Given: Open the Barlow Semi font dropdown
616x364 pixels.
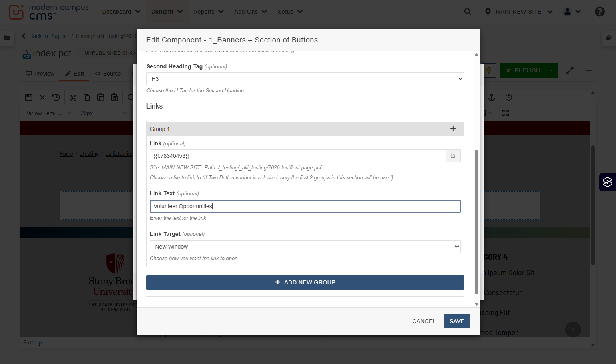Looking at the screenshot, I should pos(48,113).
